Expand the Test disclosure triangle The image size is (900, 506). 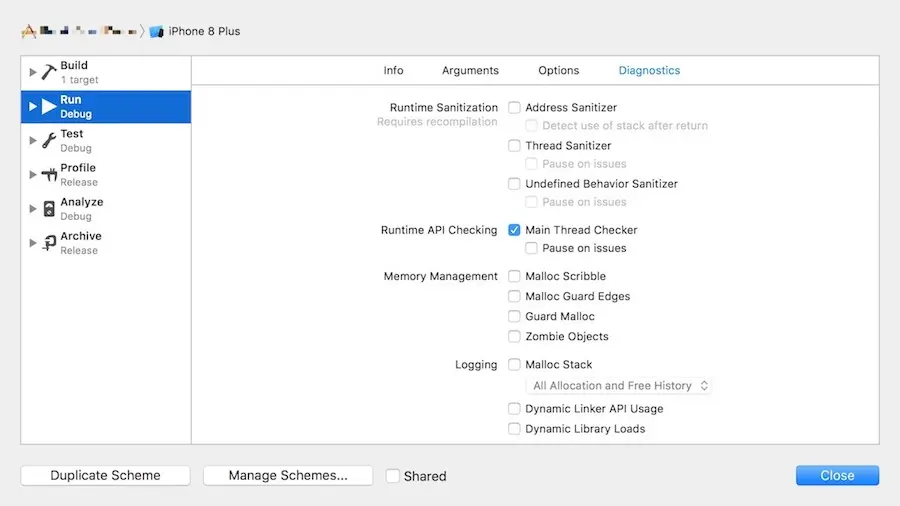tap(33, 140)
